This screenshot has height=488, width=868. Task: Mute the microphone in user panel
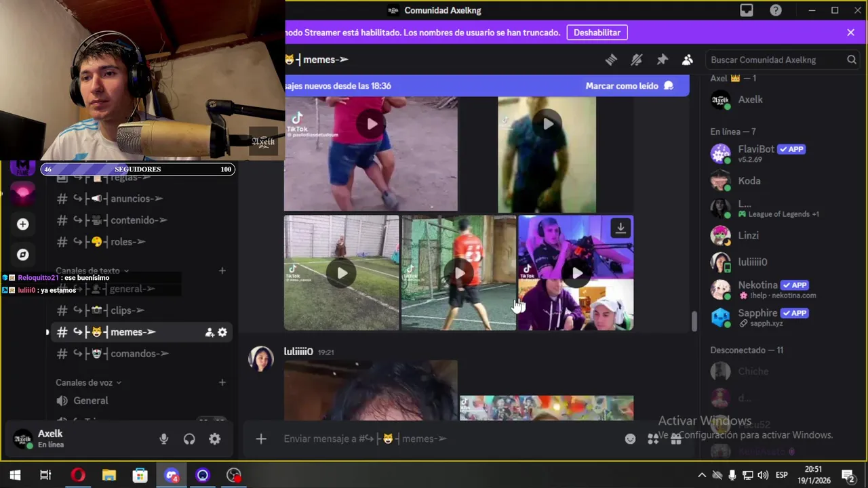pos(163,439)
